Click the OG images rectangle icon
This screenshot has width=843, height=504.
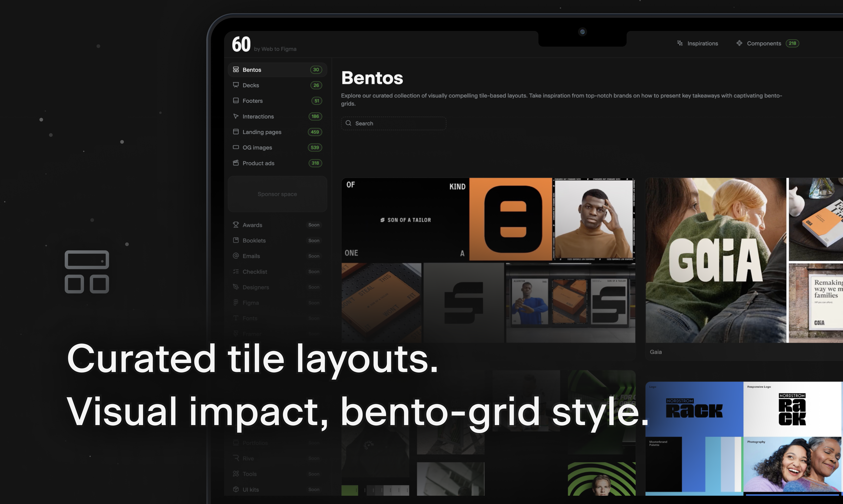coord(236,147)
